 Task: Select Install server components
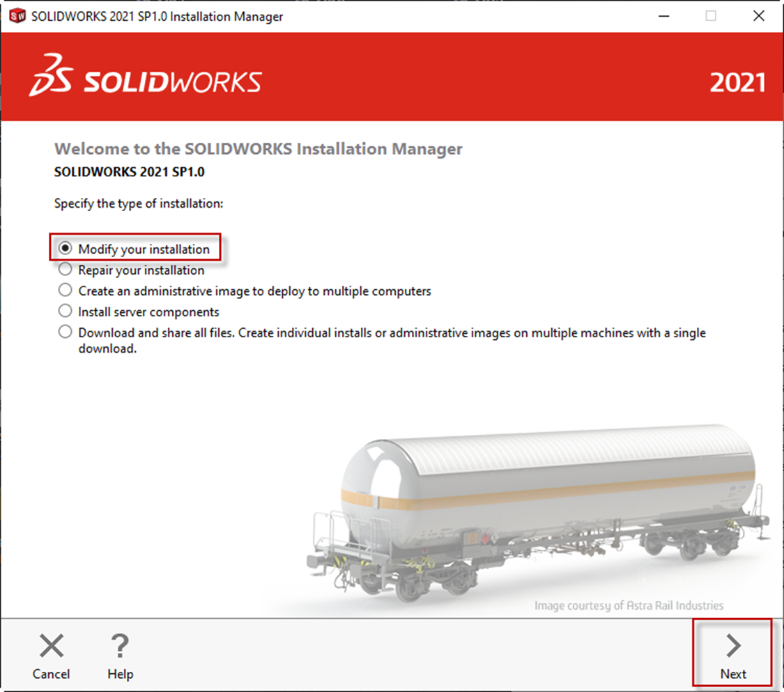point(65,311)
